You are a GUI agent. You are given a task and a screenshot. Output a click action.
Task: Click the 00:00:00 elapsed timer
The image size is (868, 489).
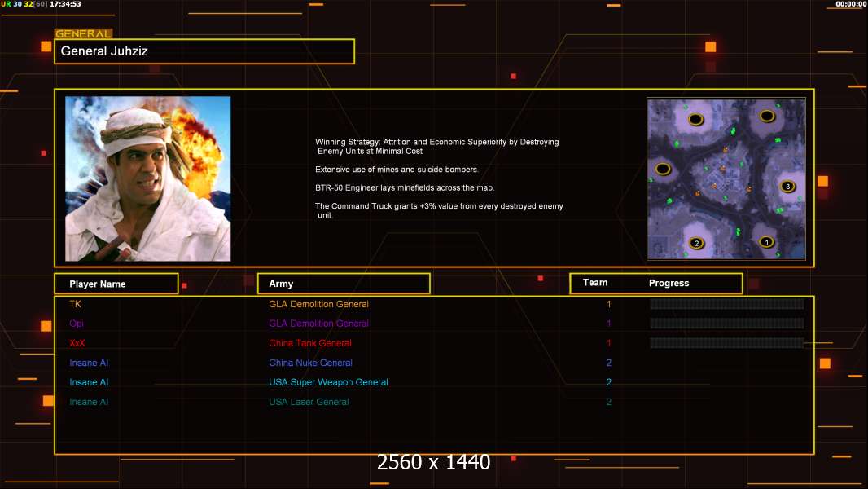pos(851,4)
